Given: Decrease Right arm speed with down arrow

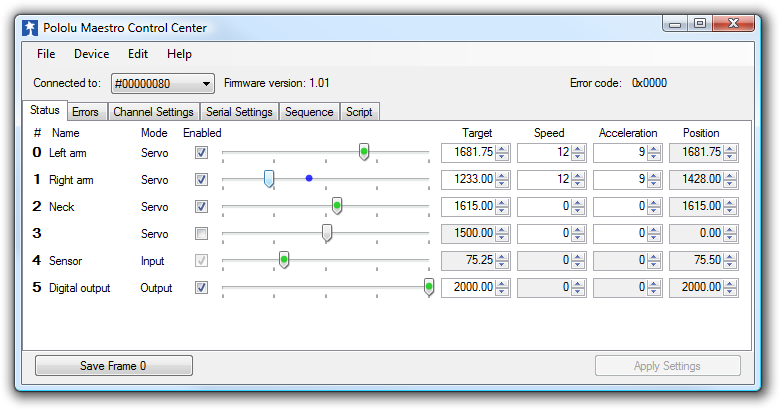Looking at the screenshot, I should point(579,184).
